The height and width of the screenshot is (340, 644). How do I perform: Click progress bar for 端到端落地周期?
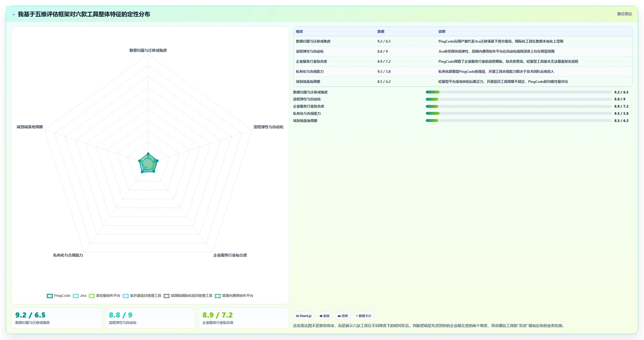[x=519, y=121]
